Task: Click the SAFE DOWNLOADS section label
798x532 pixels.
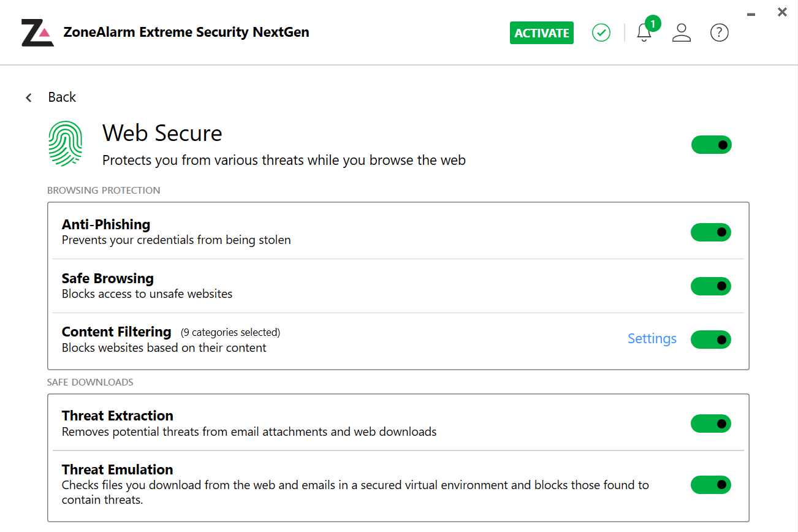Action: click(90, 382)
